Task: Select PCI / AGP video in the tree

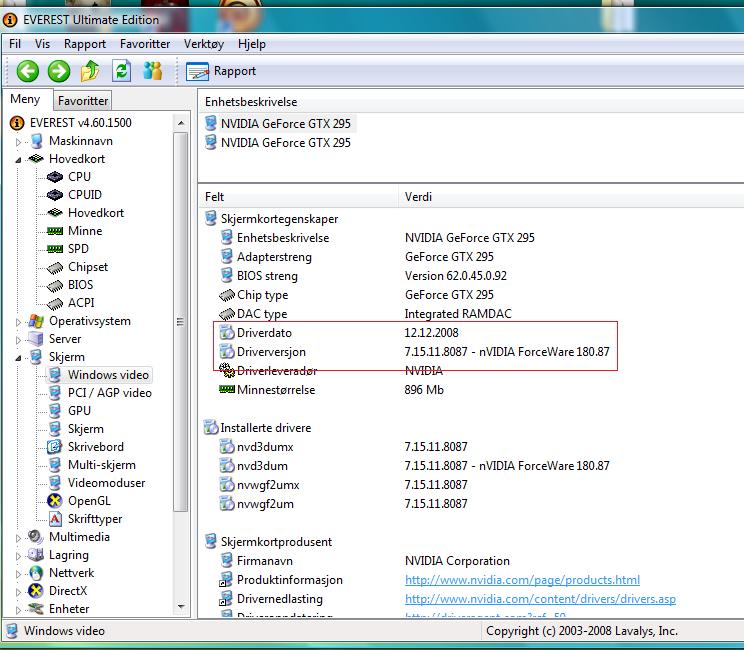Action: click(x=110, y=393)
